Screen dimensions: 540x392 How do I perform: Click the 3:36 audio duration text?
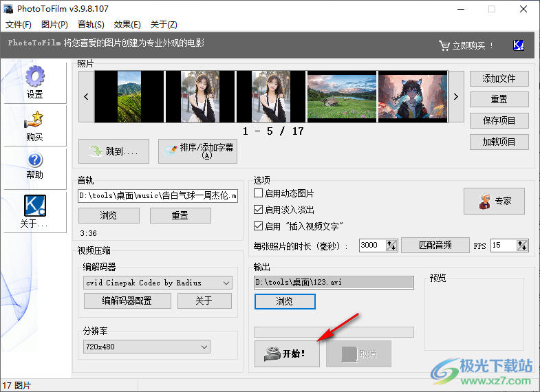point(89,233)
